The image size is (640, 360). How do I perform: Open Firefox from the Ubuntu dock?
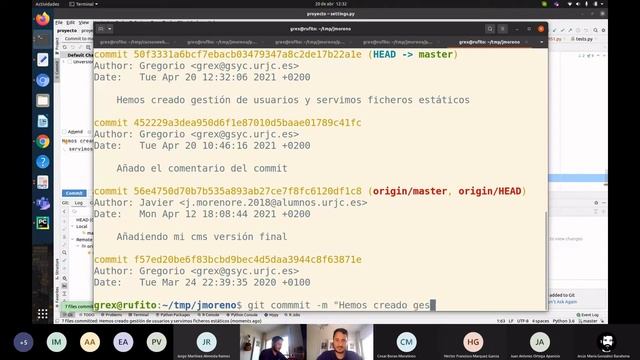click(x=43, y=19)
